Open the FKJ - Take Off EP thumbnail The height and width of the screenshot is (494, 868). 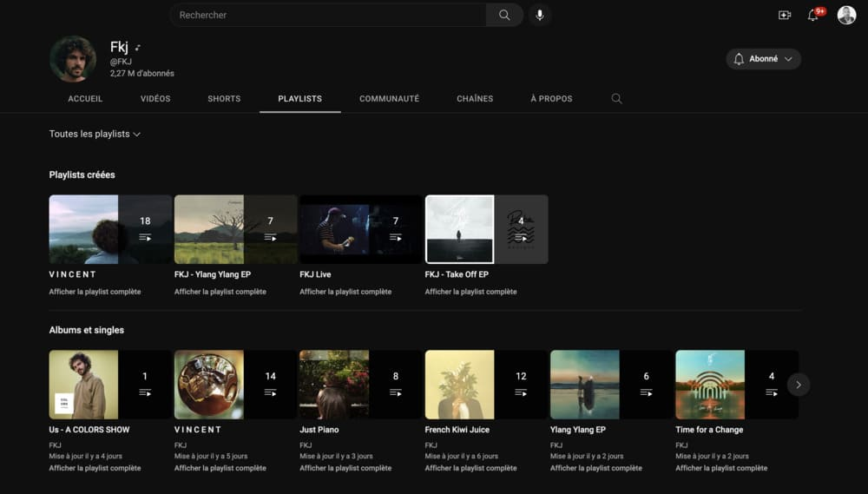[487, 229]
